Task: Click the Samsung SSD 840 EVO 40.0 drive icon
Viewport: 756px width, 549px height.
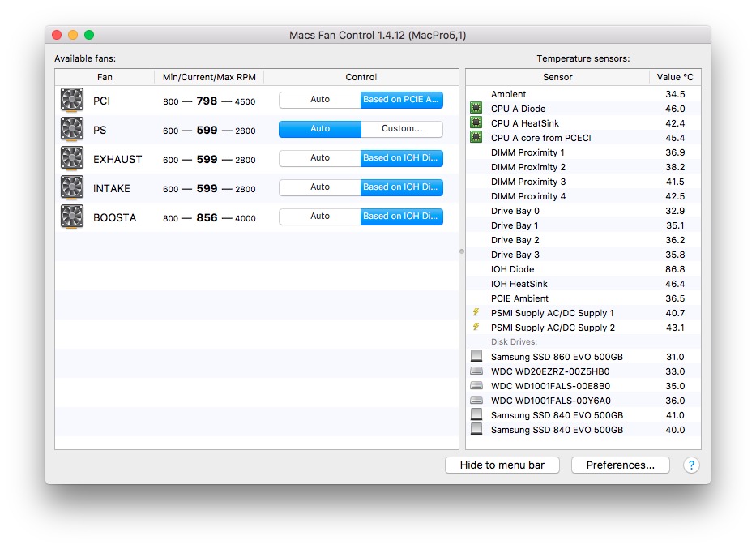Action: coord(476,429)
